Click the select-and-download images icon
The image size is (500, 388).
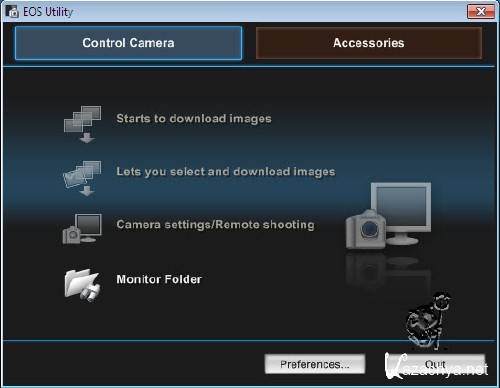click(82, 178)
